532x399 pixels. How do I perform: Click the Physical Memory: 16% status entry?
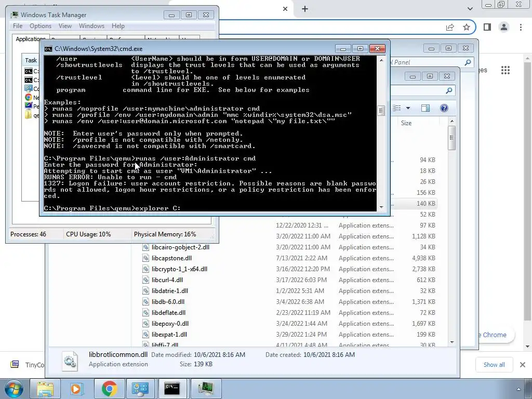point(165,234)
